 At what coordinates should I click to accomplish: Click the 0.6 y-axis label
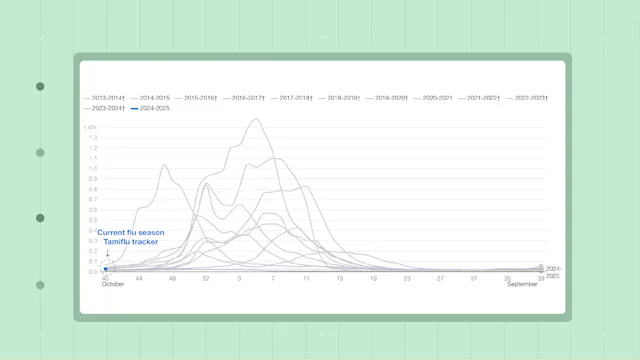pyautogui.click(x=93, y=210)
